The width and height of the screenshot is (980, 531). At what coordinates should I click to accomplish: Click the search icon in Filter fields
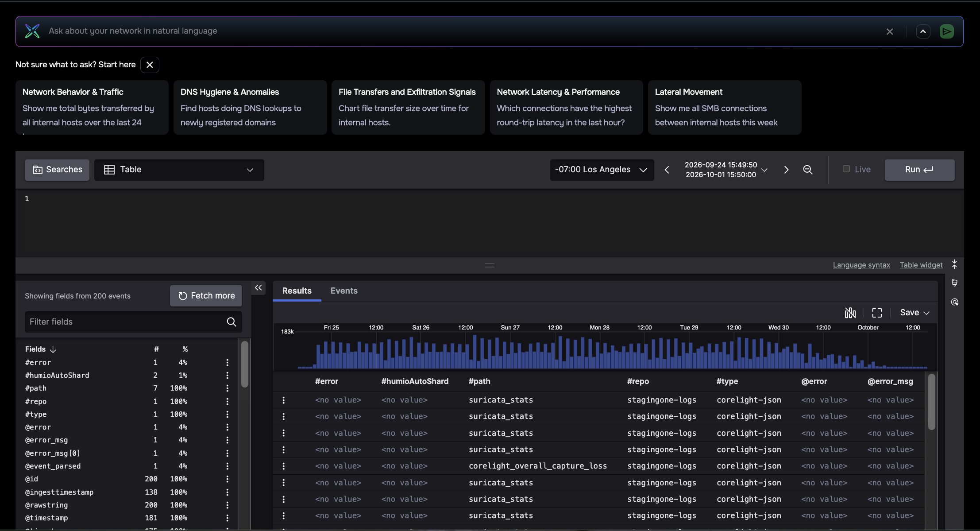click(x=231, y=322)
